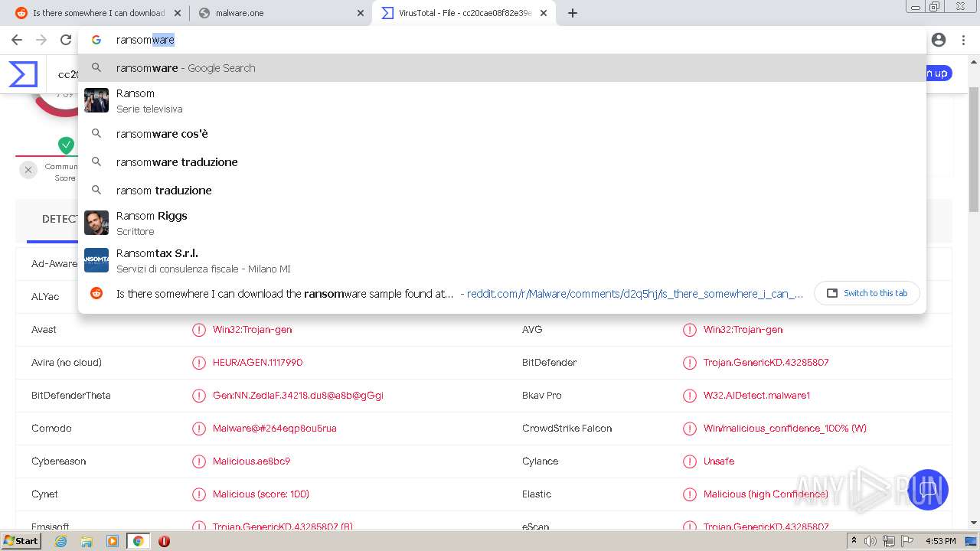This screenshot has height=551, width=980.
Task: Open the media player taskbar icon
Action: [x=113, y=541]
